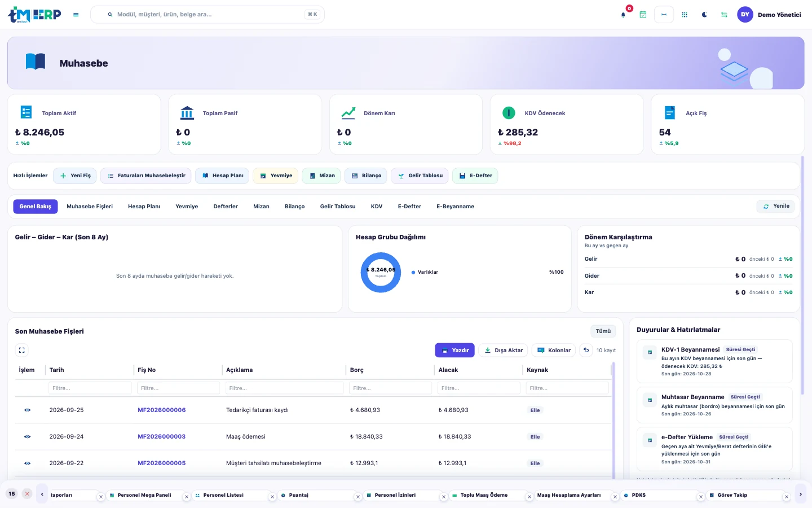This screenshot has height=508, width=812.
Task: Open the notifications bell
Action: (x=623, y=15)
